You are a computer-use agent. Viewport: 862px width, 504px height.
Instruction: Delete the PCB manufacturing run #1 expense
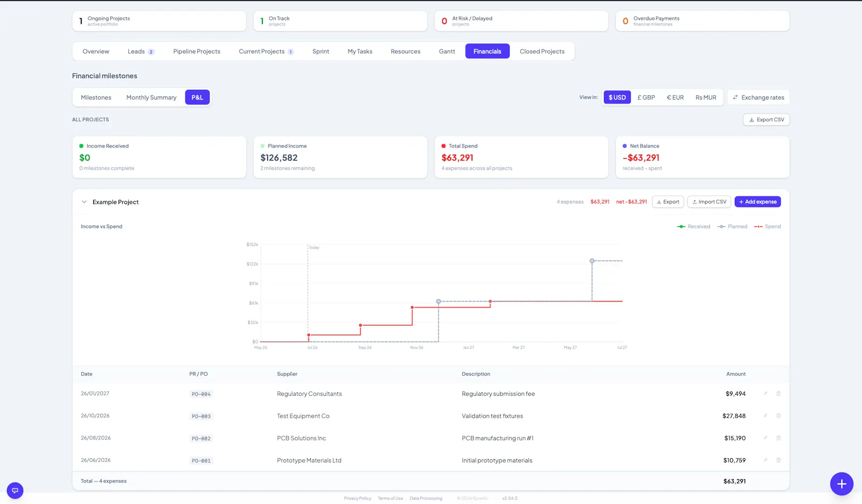[778, 438]
